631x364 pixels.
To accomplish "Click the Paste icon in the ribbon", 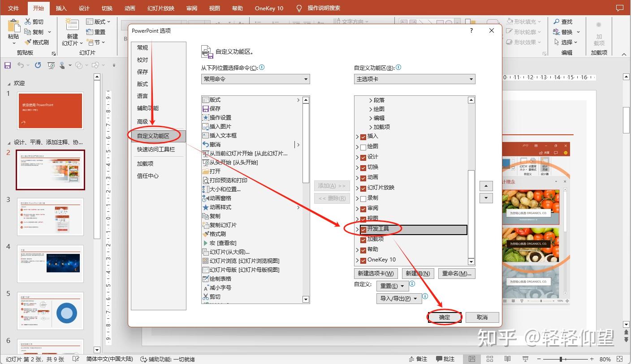I will [14, 25].
